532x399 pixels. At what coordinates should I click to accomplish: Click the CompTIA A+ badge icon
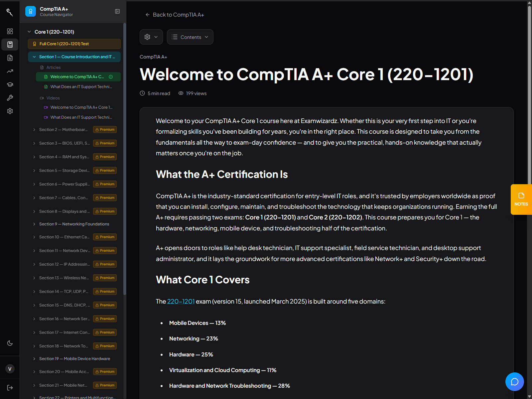(x=31, y=11)
